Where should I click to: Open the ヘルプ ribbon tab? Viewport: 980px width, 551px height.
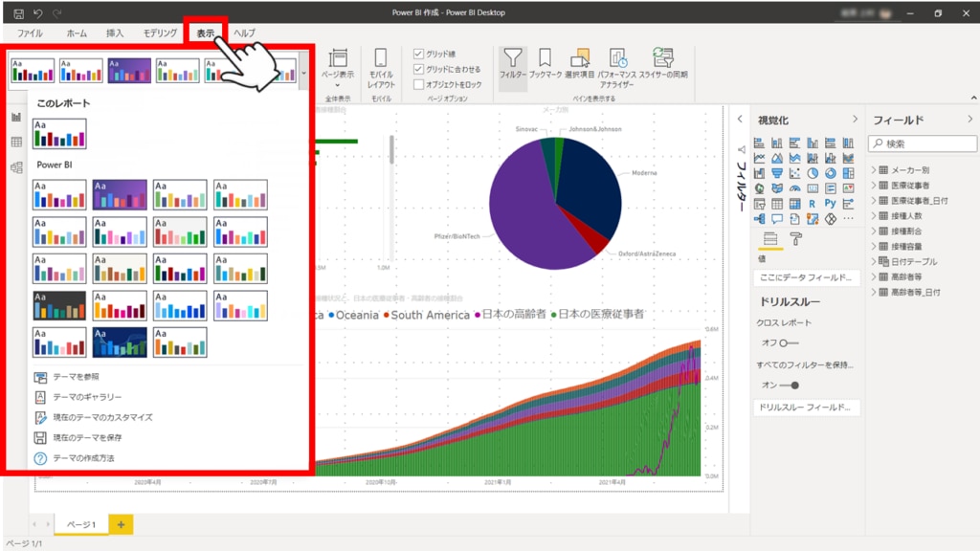pyautogui.click(x=244, y=33)
